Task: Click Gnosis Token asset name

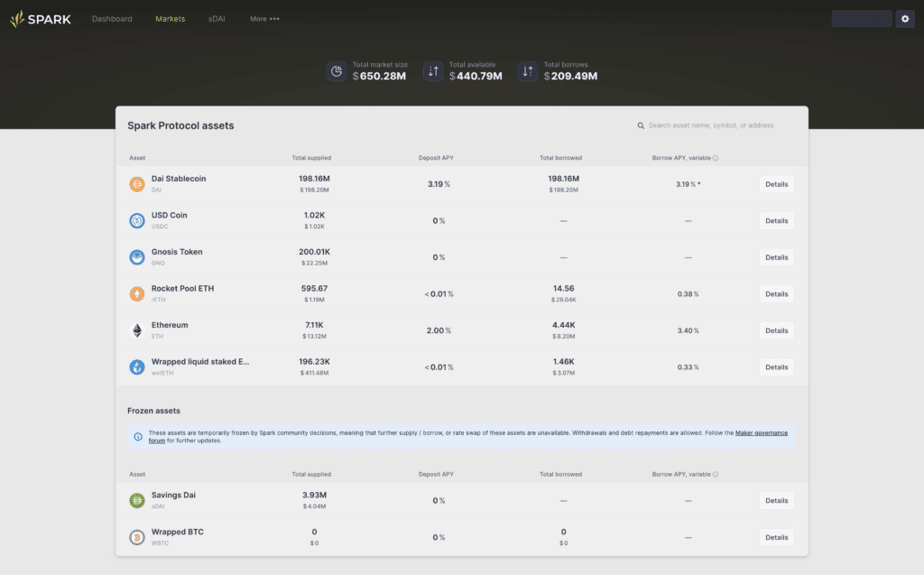Action: [177, 252]
